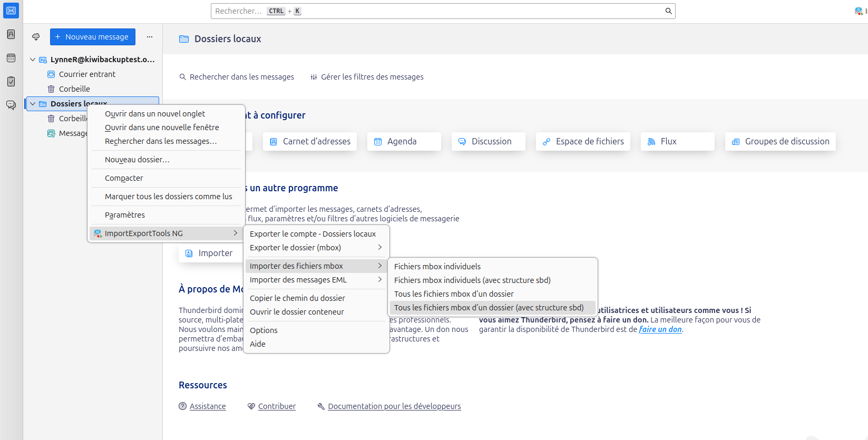Image resolution: width=868 pixels, height=440 pixels.
Task: Click the filter sliders icon
Action: (x=314, y=77)
